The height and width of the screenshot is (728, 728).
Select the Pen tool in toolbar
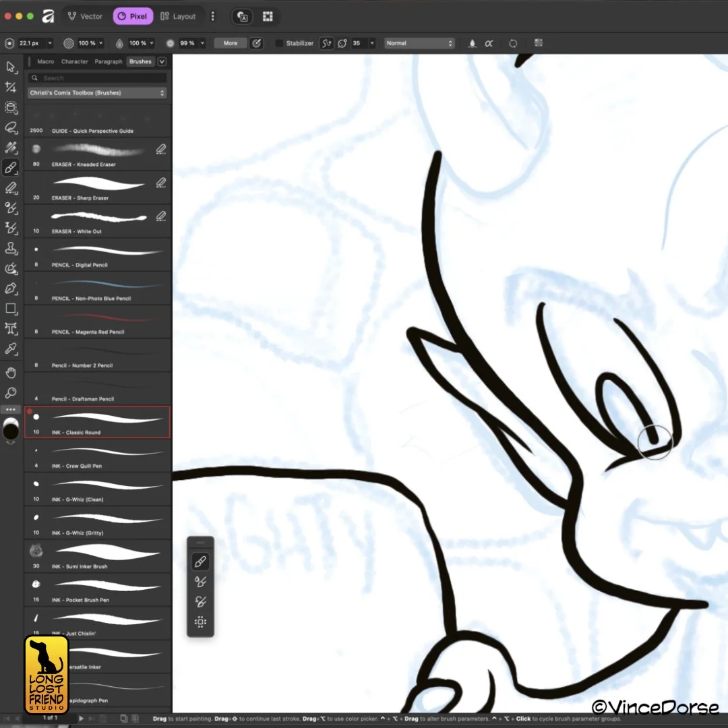click(x=11, y=289)
